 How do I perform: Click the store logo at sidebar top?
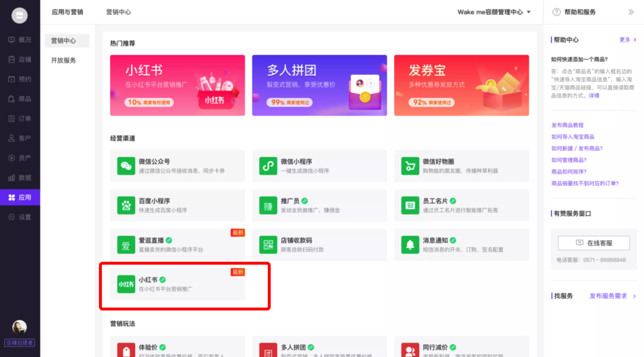[x=19, y=15]
